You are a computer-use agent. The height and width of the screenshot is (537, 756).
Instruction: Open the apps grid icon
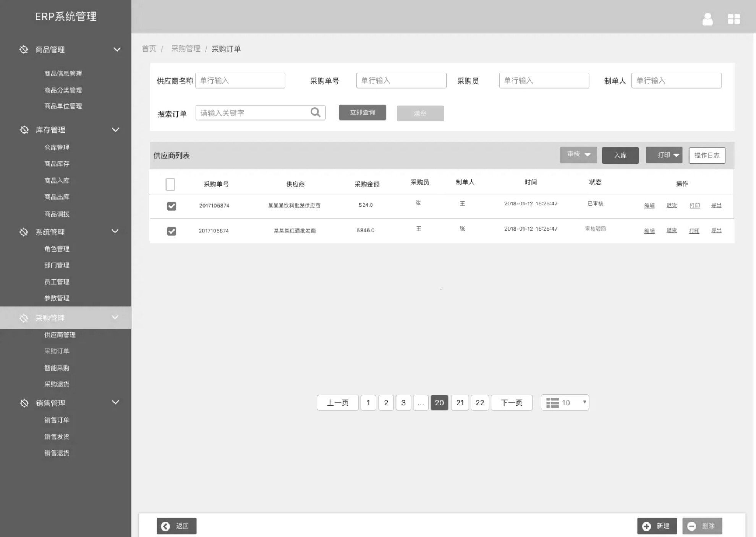(x=734, y=19)
